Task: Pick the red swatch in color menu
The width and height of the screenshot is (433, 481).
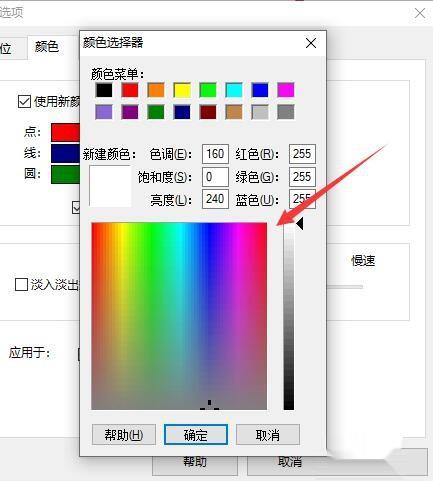Action: tap(130, 90)
